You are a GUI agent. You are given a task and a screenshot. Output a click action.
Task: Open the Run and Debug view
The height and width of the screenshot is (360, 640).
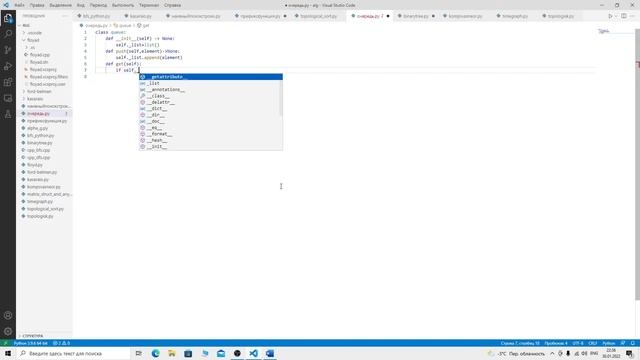click(x=8, y=66)
